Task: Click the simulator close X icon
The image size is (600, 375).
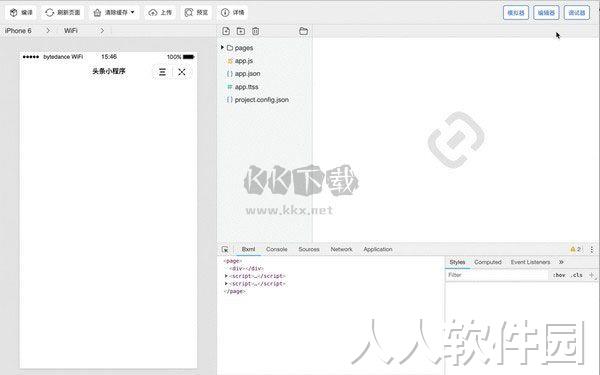Action: (x=182, y=72)
